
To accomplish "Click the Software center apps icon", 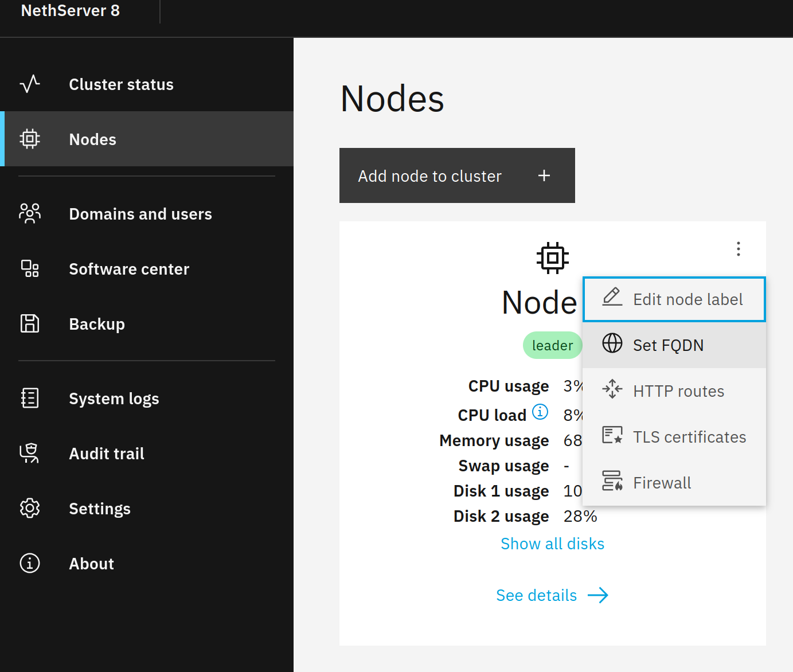I will tap(30, 269).
